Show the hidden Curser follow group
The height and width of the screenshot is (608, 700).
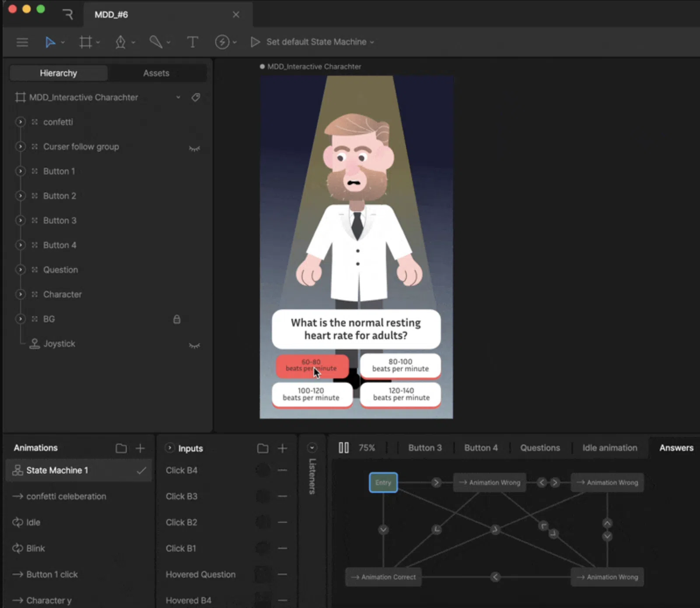tap(194, 148)
